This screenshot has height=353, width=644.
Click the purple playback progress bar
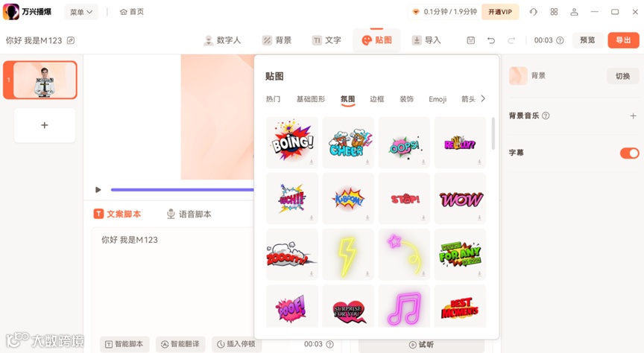click(183, 190)
